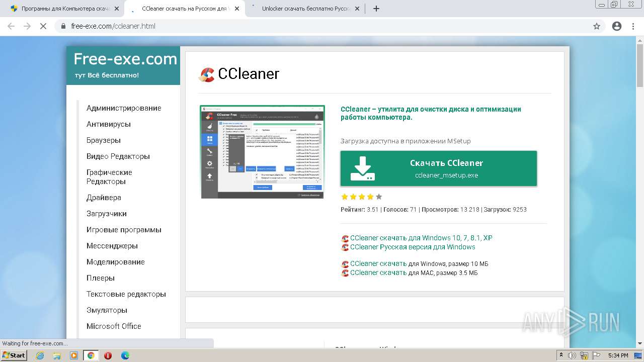Click the Рейтинг: 3.51 text

[359, 210]
